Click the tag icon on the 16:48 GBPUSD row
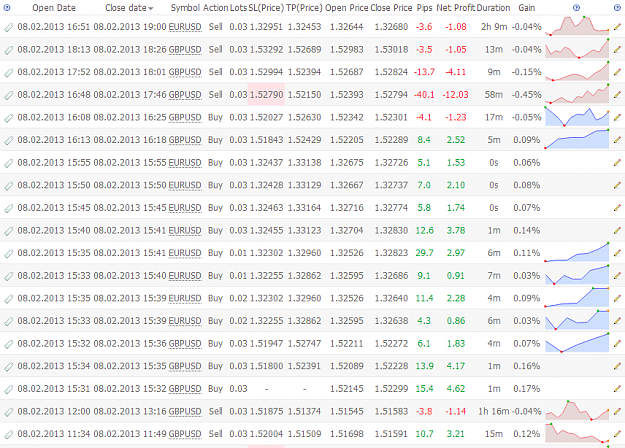The image size is (625, 448). (x=8, y=95)
